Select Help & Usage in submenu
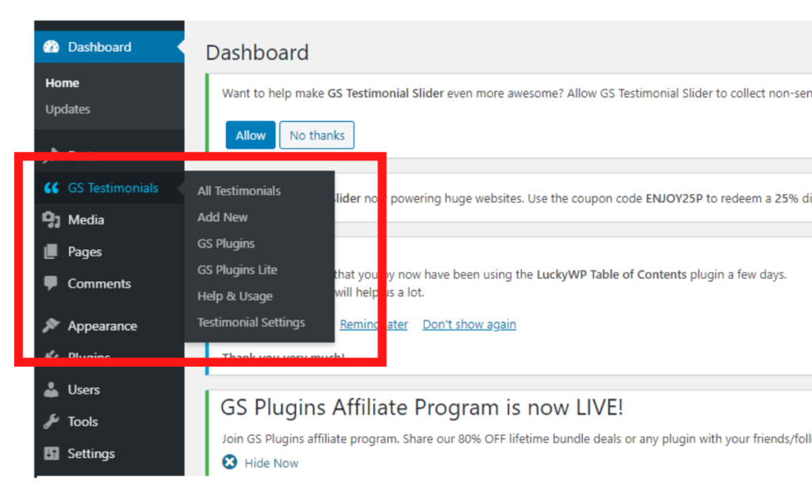This screenshot has width=812, height=504. tap(235, 296)
